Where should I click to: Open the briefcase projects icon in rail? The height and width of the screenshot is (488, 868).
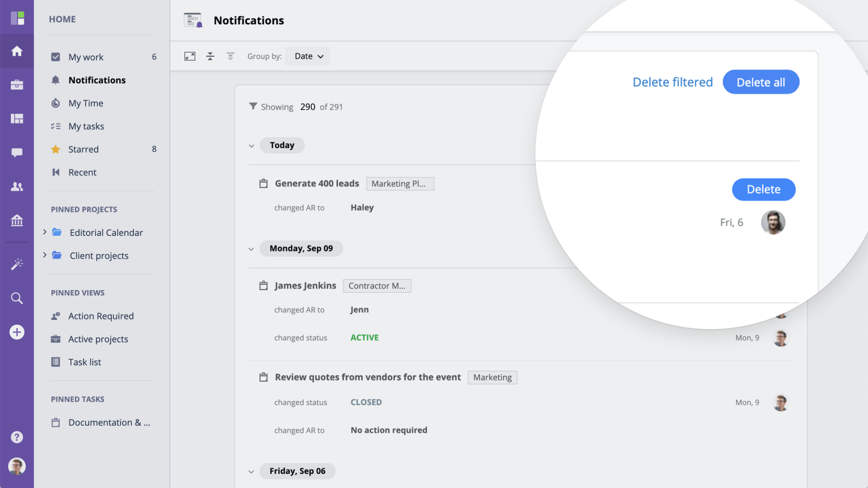pyautogui.click(x=17, y=85)
